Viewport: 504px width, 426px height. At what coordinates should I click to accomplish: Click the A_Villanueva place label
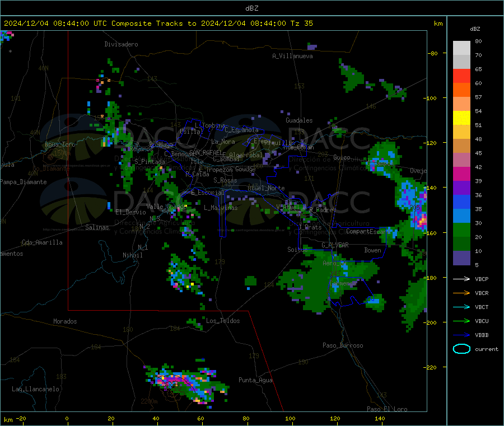tap(292, 56)
